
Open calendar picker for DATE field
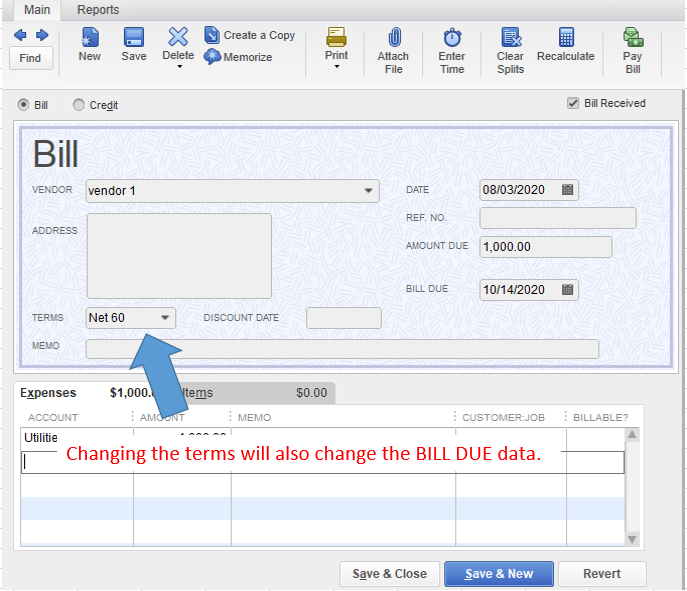pos(567,190)
